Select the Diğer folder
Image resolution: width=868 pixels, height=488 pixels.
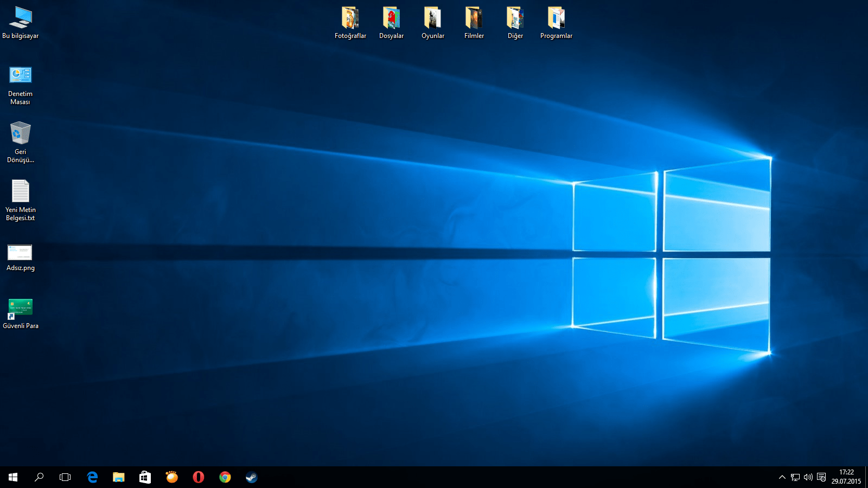click(515, 23)
